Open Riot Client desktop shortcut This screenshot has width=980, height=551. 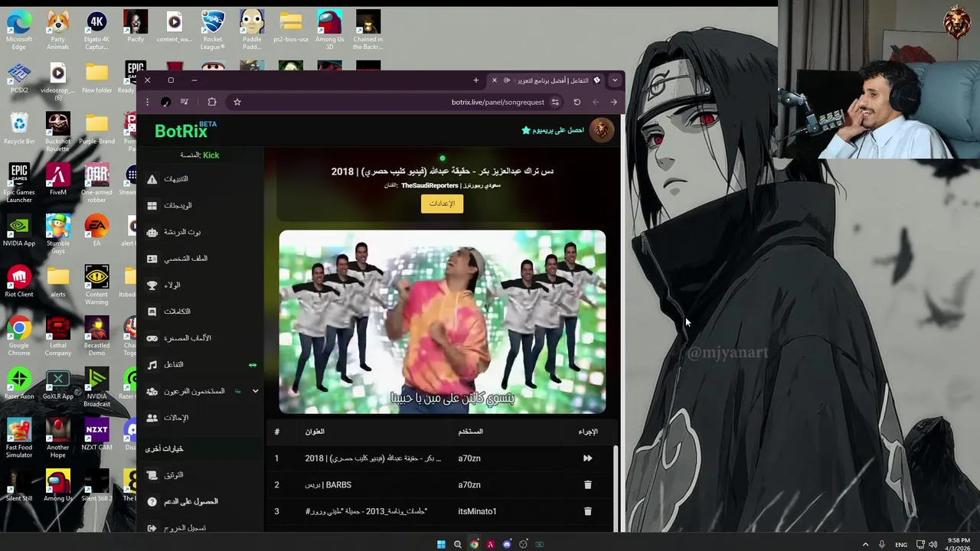click(19, 282)
